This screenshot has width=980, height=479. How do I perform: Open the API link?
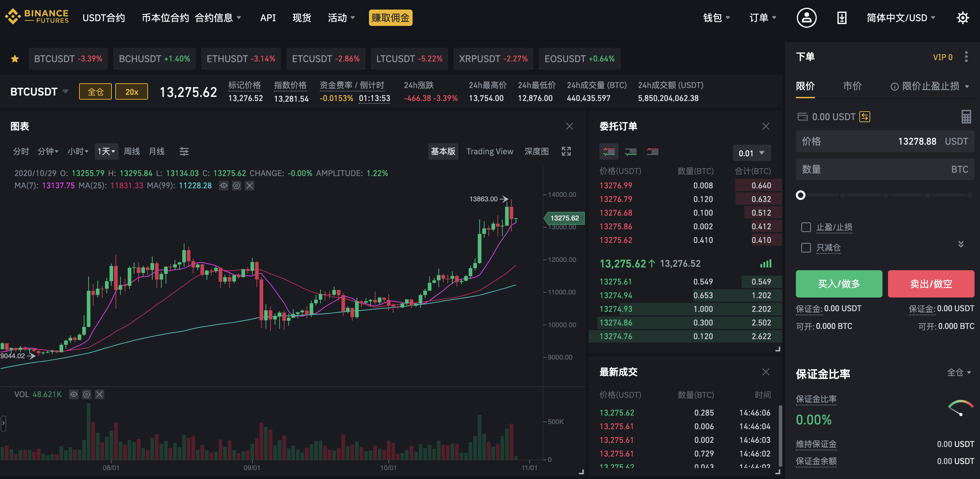268,18
